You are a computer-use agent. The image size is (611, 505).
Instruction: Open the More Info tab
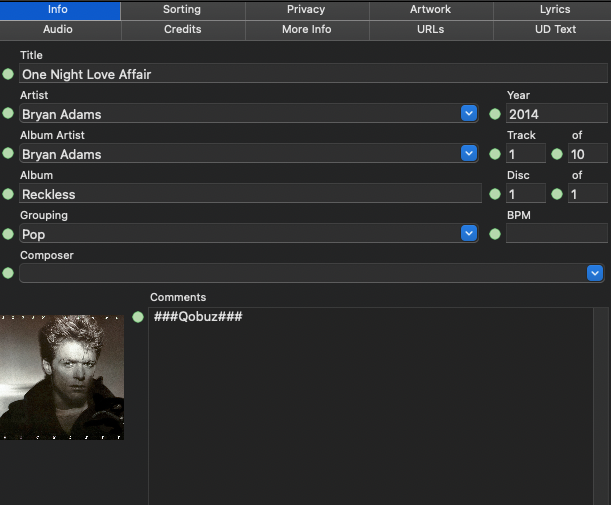[x=306, y=30]
